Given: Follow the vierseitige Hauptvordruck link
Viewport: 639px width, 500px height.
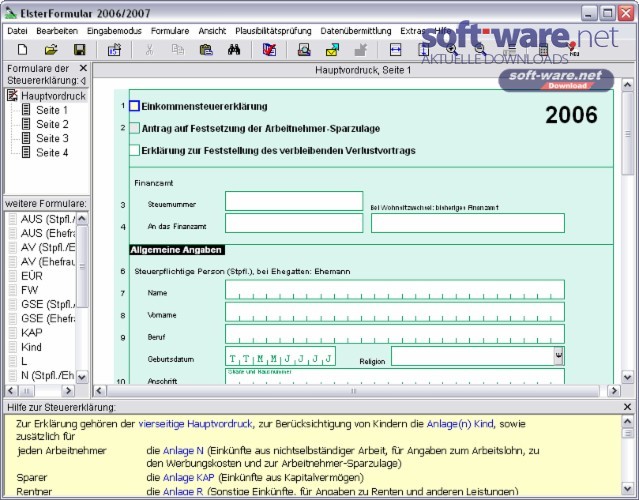Looking at the screenshot, I should pos(195,424).
